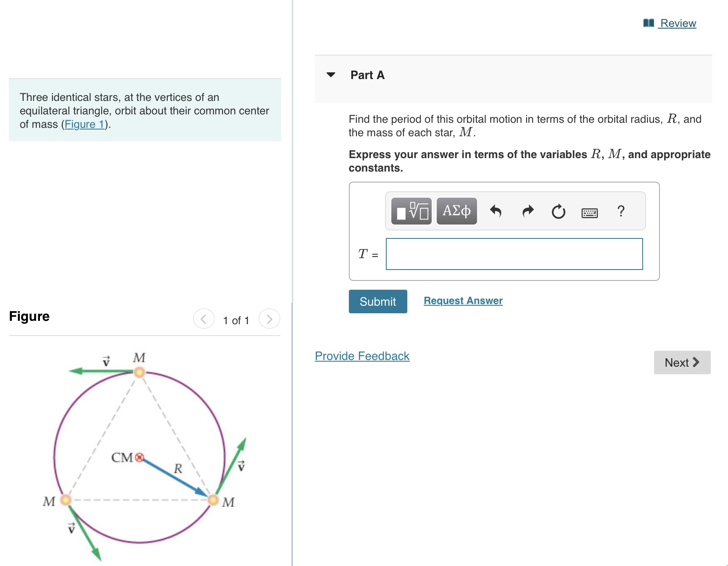Click the help question mark in equation toolbar
Viewport: 728px width, 566px height.
point(621,212)
